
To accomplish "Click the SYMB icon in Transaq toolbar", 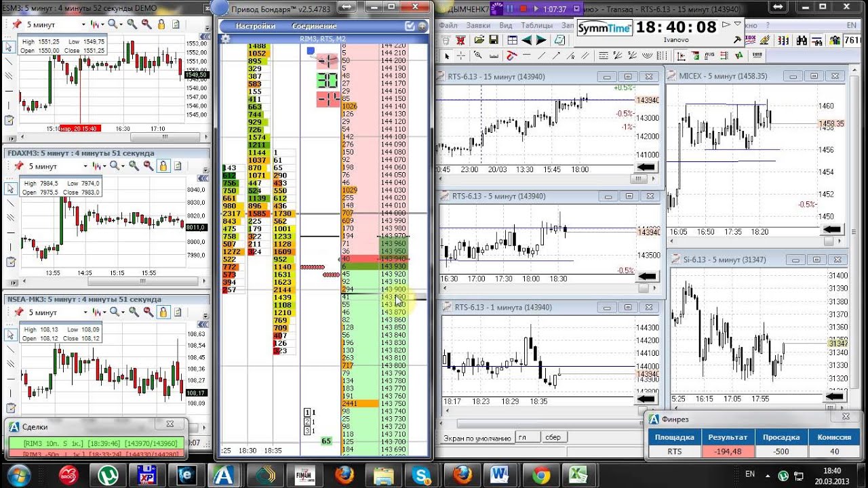I will click(757, 55).
